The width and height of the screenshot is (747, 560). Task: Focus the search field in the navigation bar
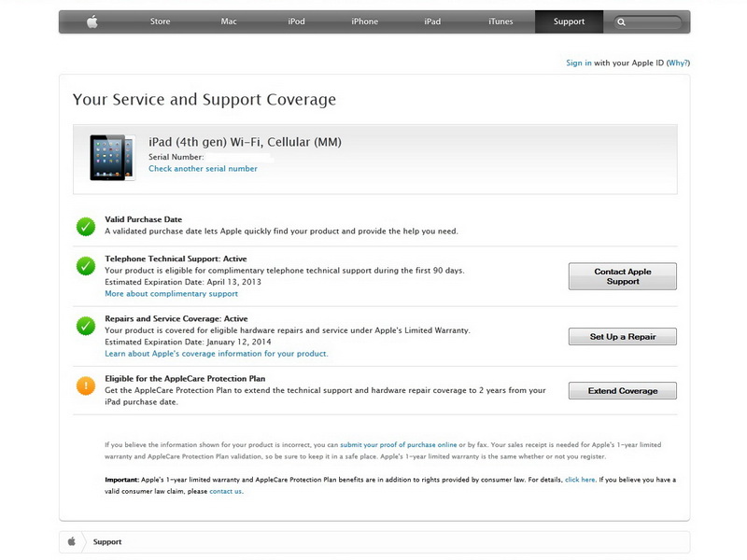648,21
